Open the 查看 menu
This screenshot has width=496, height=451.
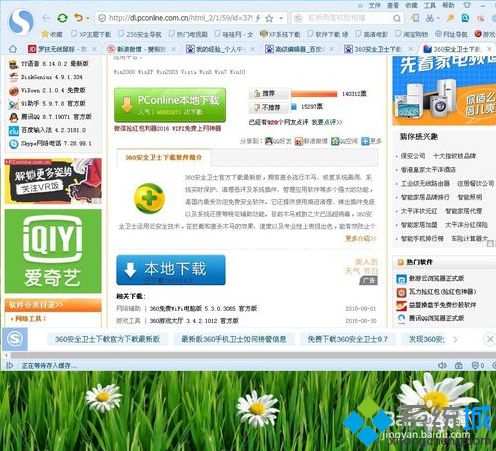pyautogui.click(x=393, y=5)
